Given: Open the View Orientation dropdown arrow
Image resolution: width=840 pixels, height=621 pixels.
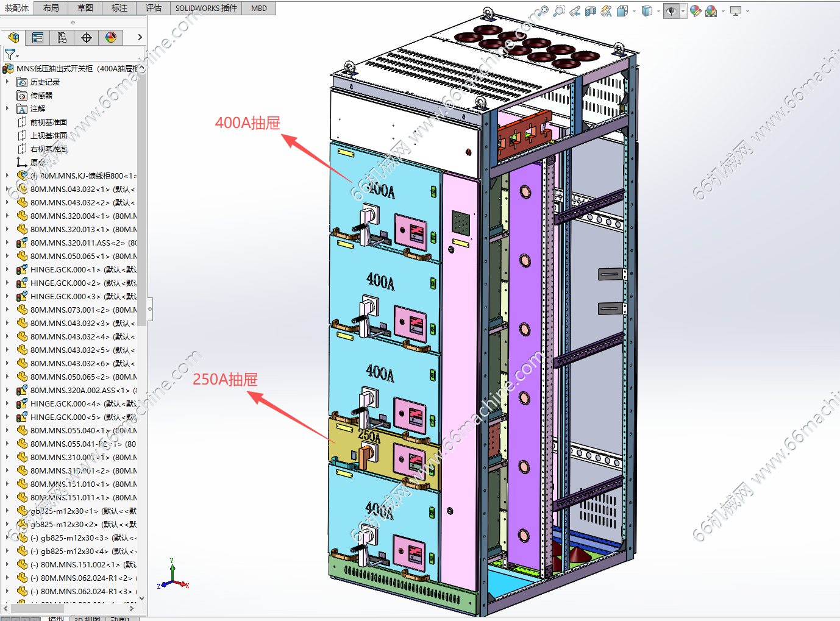Looking at the screenshot, I should 634,11.
